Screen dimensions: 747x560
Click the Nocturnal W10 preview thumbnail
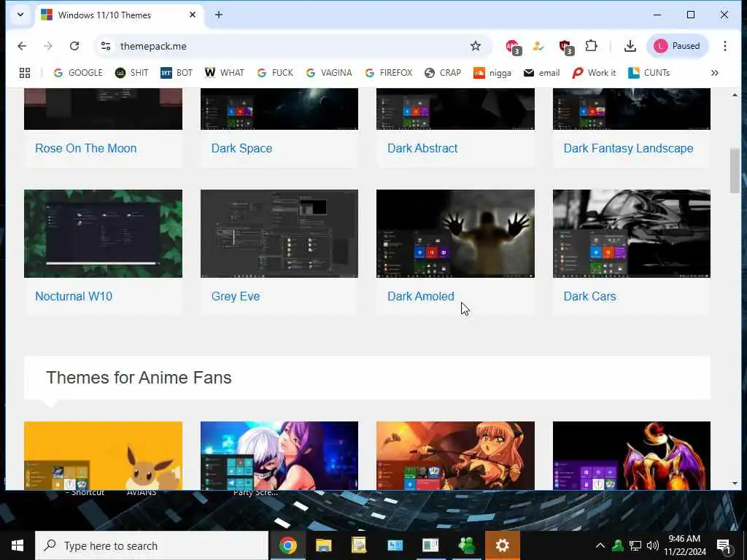pyautogui.click(x=103, y=233)
